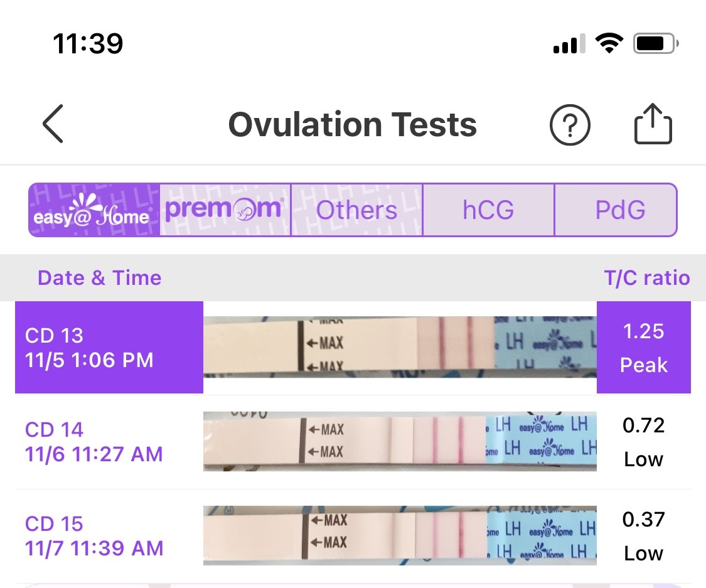706x588 pixels.
Task: Switch to the Premom tab
Action: tap(225, 210)
